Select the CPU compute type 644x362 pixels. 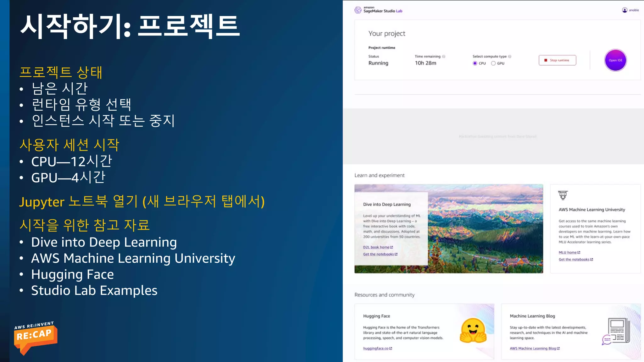pyautogui.click(x=475, y=63)
